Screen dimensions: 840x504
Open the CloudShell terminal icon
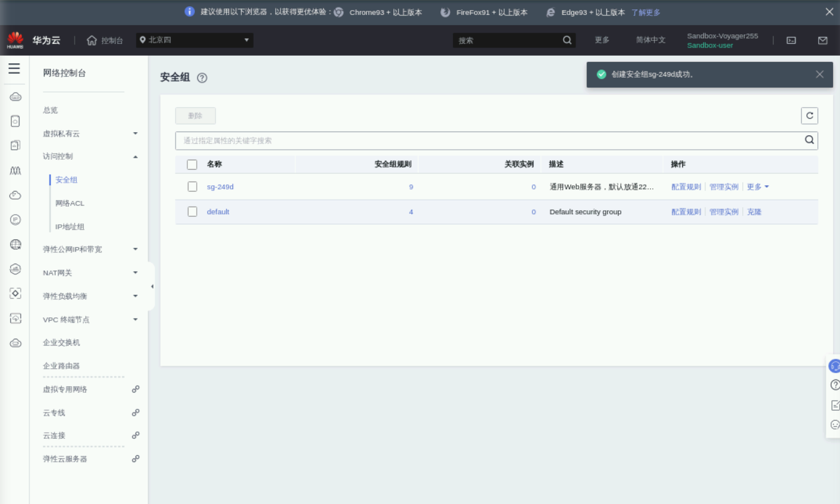(x=791, y=40)
